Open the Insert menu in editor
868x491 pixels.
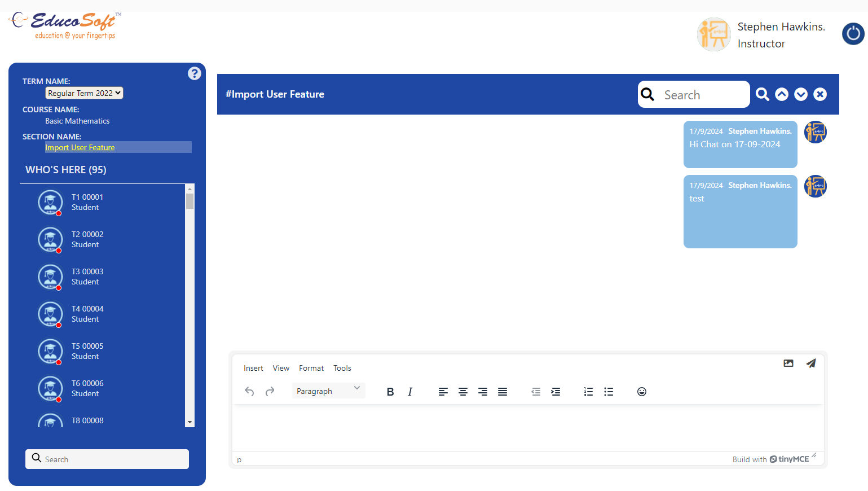(x=253, y=368)
